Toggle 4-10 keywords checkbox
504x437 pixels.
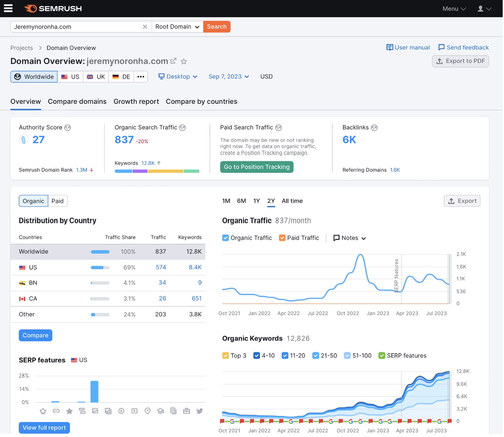click(257, 356)
